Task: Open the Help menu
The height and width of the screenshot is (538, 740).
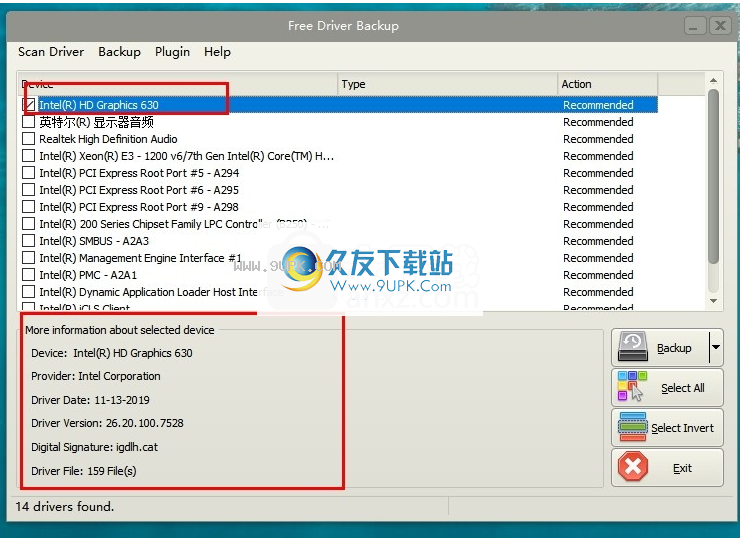Action: [x=217, y=51]
